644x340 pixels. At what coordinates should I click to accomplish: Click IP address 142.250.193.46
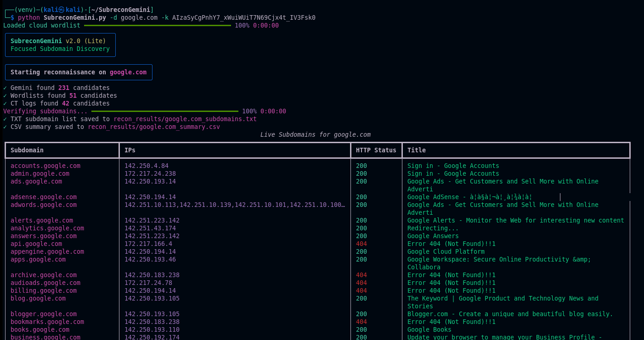tap(150, 259)
